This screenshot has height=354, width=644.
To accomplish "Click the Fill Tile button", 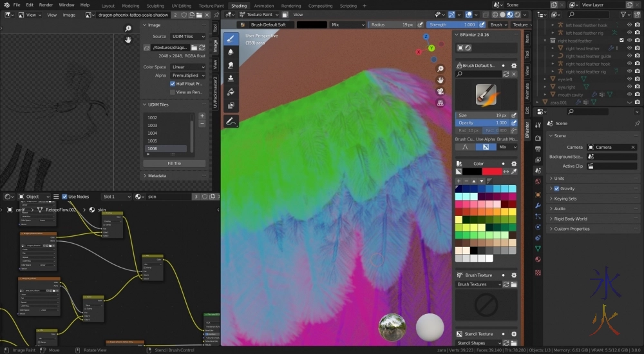I will [x=174, y=164].
